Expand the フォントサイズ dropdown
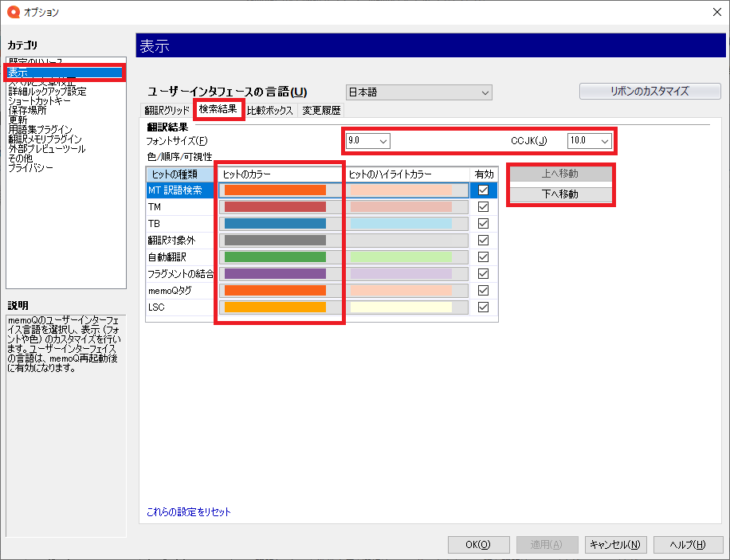Viewport: 730px width, 560px height. click(x=367, y=141)
